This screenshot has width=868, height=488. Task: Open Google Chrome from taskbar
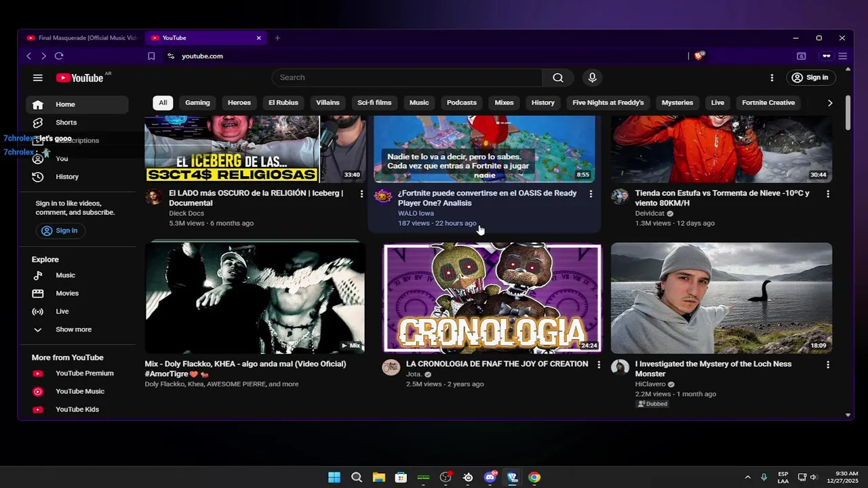534,477
